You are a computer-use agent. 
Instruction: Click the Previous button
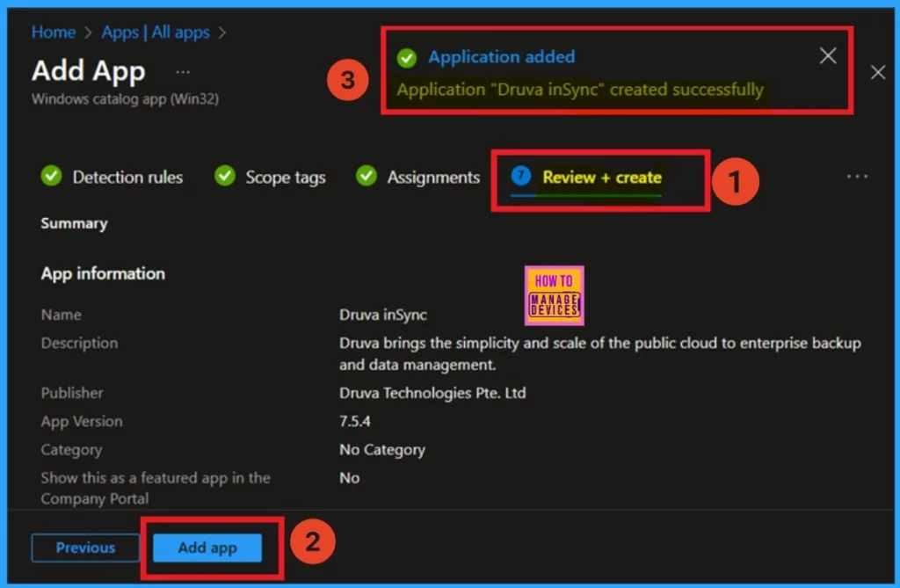tap(85, 548)
